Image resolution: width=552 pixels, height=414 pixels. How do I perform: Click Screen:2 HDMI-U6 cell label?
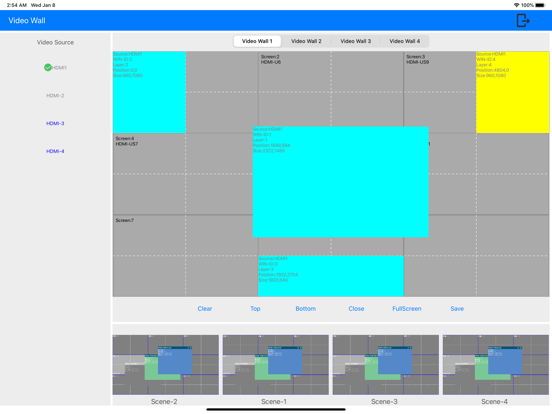[271, 59]
